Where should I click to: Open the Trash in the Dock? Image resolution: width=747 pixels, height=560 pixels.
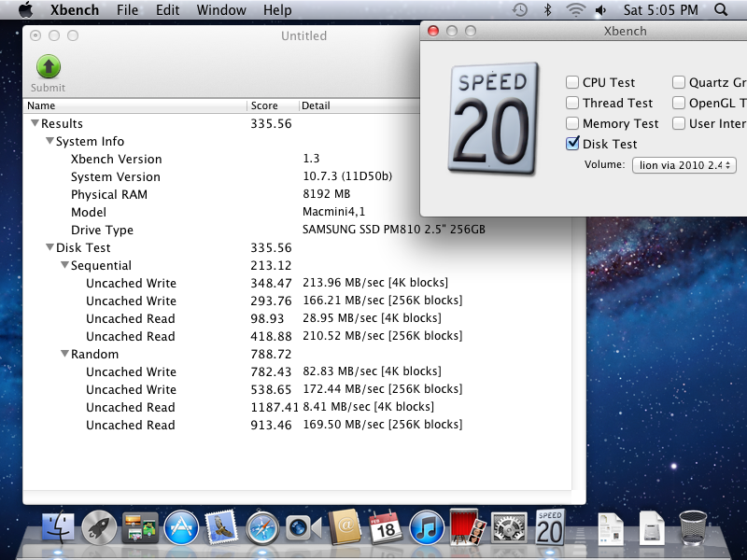(693, 527)
